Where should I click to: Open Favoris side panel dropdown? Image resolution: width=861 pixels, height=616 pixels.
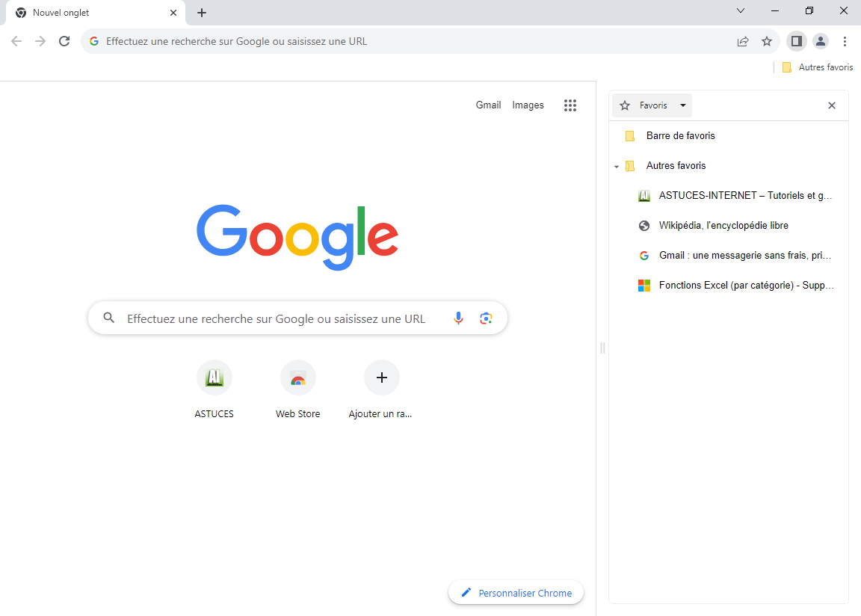click(652, 105)
